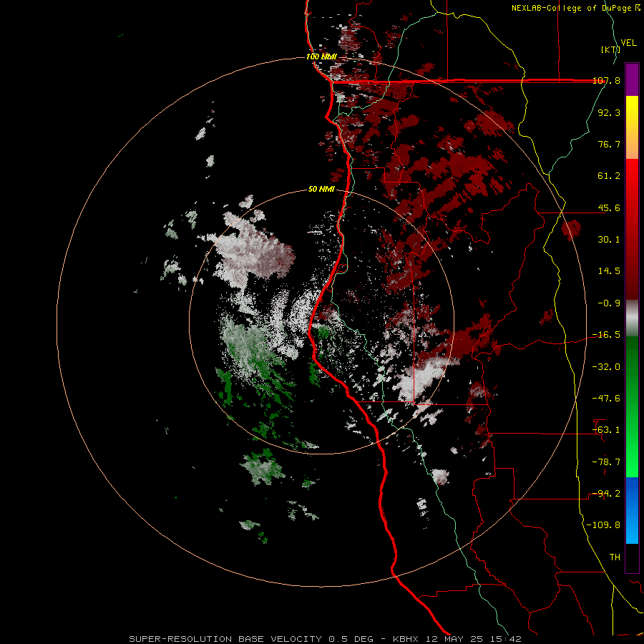
Task: Click the Super-Resolution Base Velocity caption
Action: point(326,639)
